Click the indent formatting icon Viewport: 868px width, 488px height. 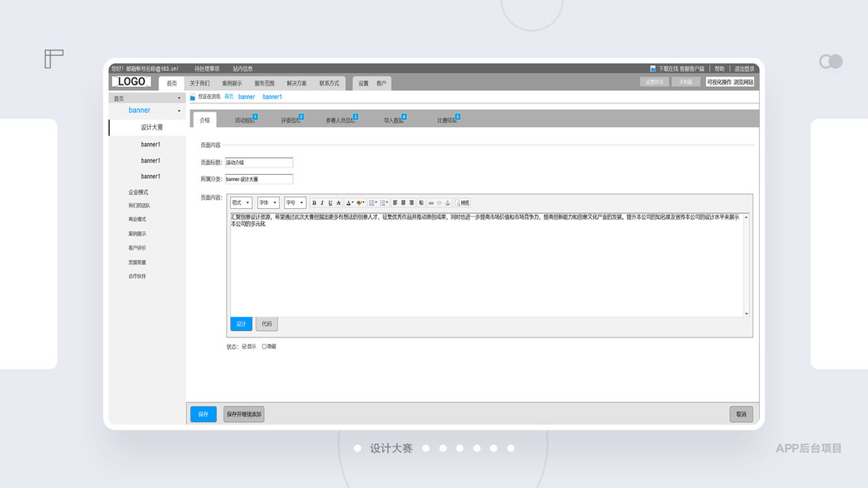(x=421, y=203)
